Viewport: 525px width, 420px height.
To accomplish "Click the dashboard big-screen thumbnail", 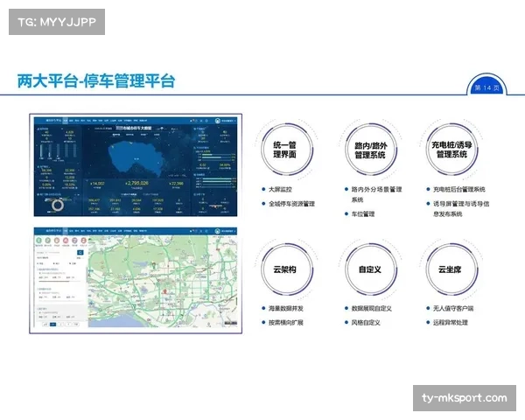I will (x=136, y=166).
